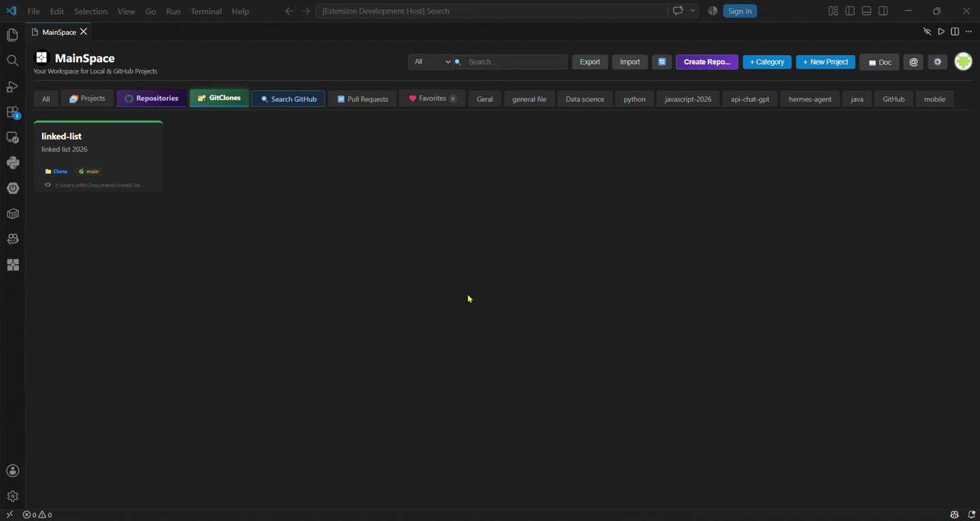Click the run play icon in the editor actions
The image size is (980, 521).
(x=941, y=32)
